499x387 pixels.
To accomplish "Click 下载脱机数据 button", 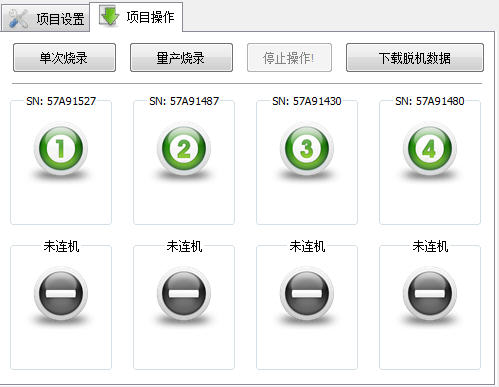I will 415,58.
